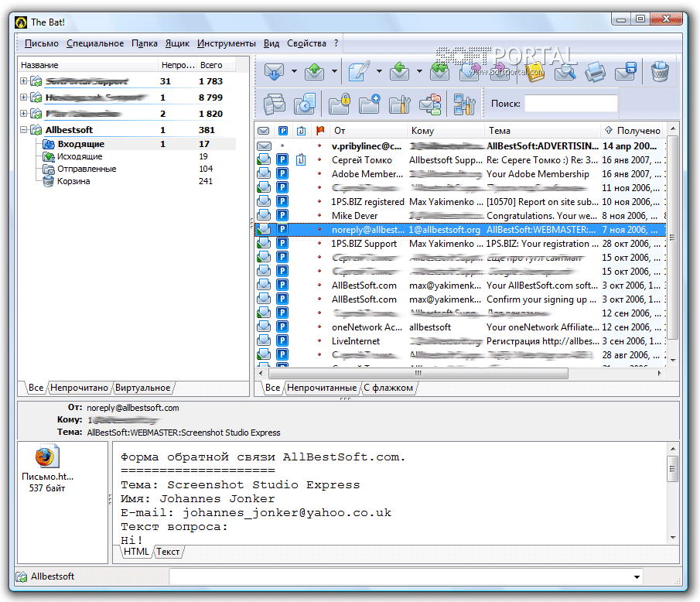The image size is (700, 602).
Task: Click the Get new mail toolbar icon
Action: [x=274, y=72]
